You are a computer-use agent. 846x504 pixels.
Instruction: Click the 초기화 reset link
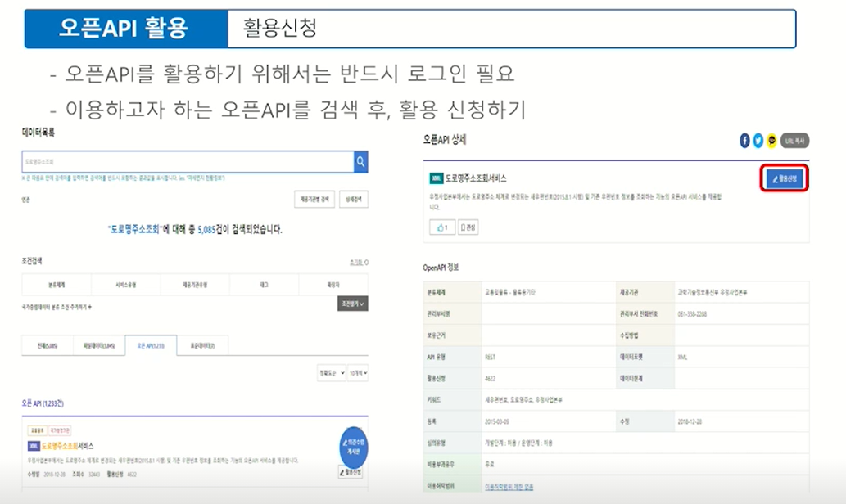tap(359, 263)
